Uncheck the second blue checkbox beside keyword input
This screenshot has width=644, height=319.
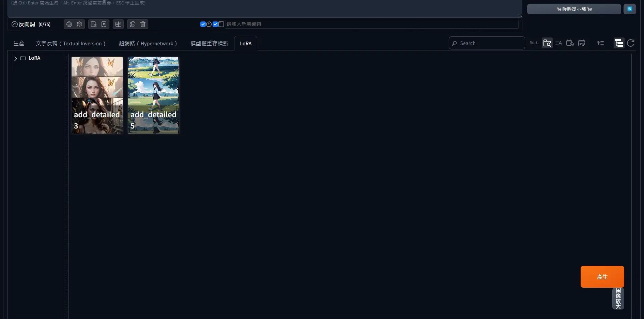tap(215, 24)
